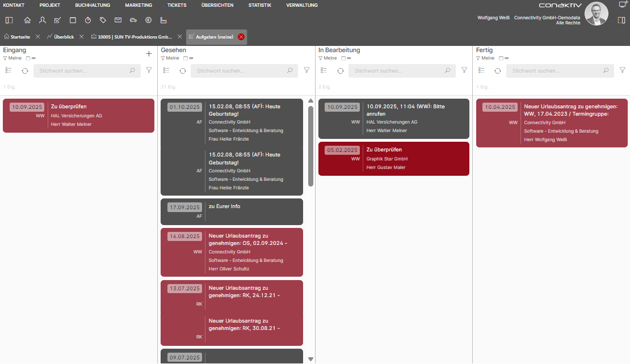Click search magnifier in Gesehen search field
The width and height of the screenshot is (630, 364).
tap(289, 71)
